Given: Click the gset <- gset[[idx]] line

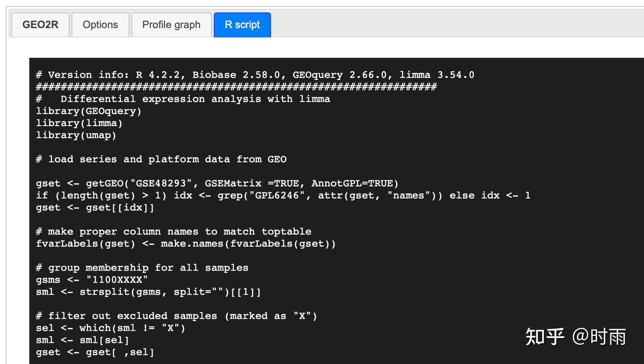Looking at the screenshot, I should 95,207.
